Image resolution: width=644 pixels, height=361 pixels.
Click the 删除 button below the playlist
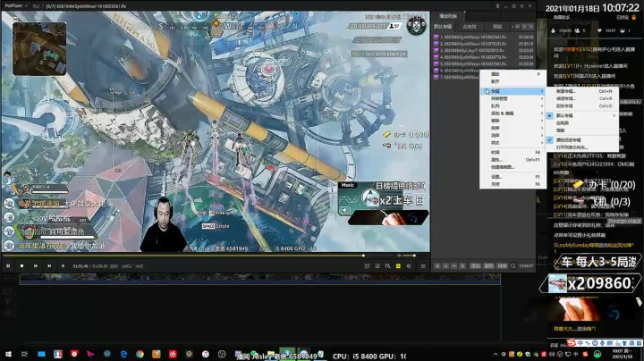(488, 266)
